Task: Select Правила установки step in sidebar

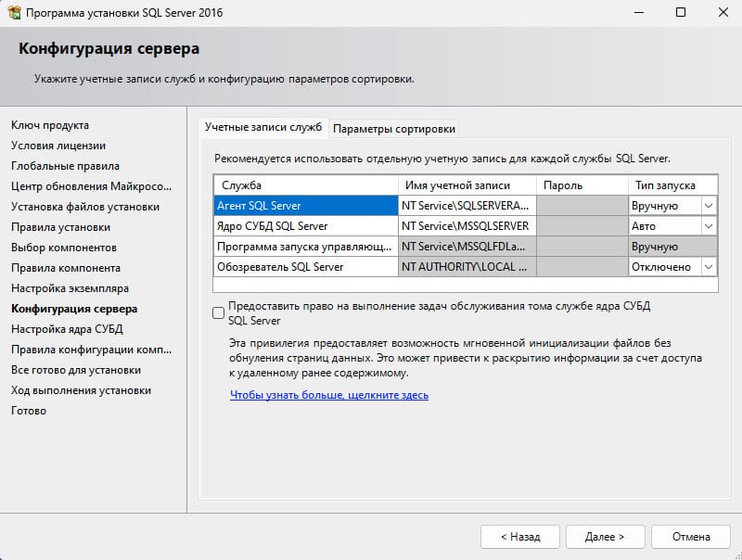Action: click(x=60, y=227)
